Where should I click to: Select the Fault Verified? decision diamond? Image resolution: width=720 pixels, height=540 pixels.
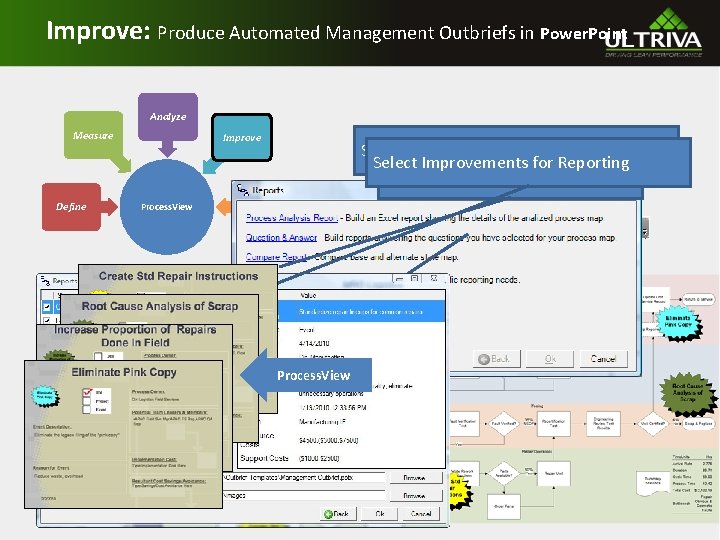click(x=503, y=423)
